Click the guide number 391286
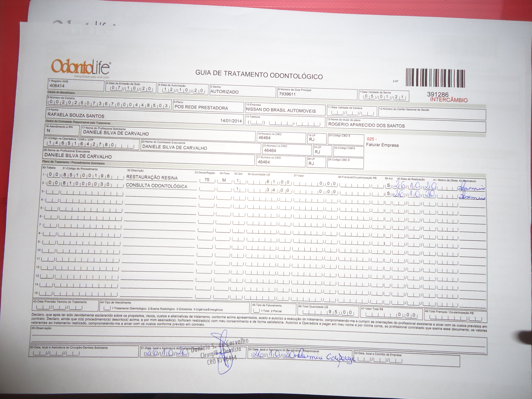 (438, 95)
